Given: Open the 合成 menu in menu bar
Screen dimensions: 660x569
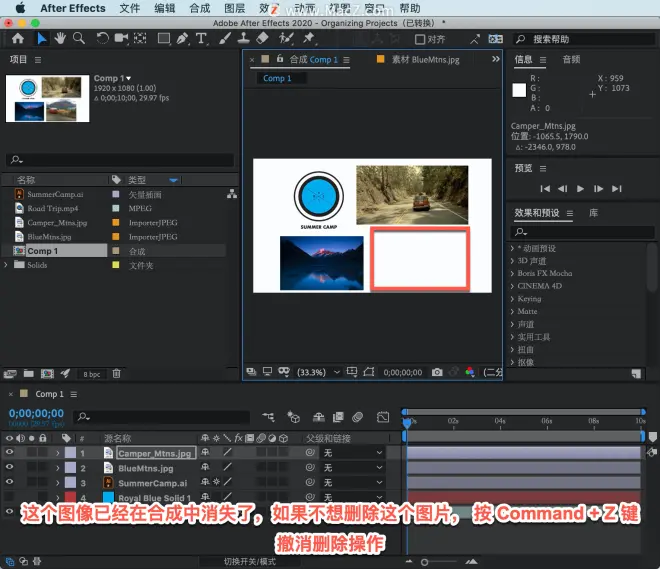Looking at the screenshot, I should coord(200,8).
